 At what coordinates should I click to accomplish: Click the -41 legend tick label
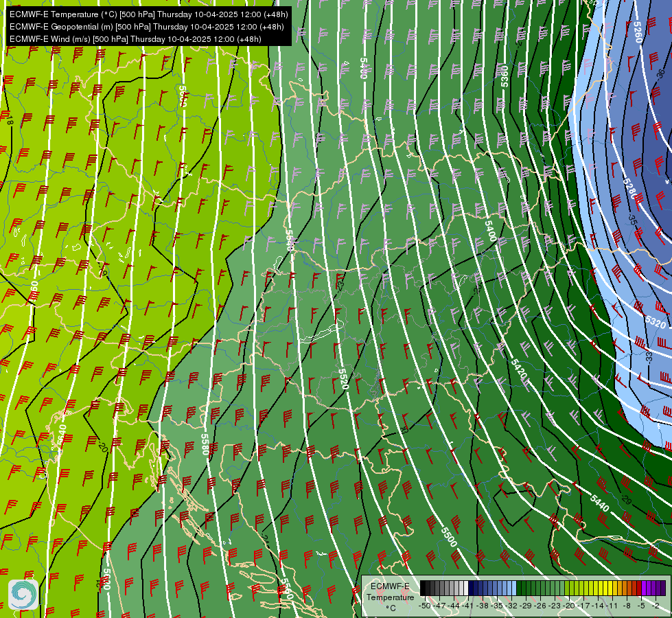coord(467,606)
